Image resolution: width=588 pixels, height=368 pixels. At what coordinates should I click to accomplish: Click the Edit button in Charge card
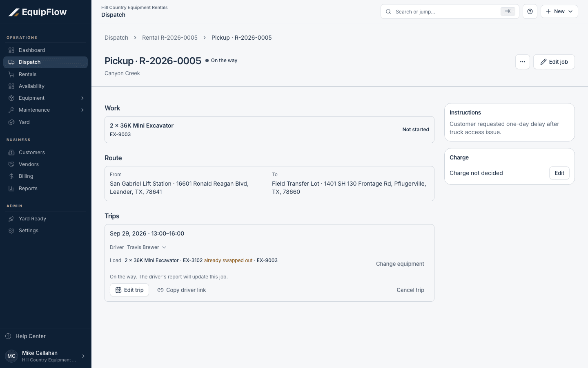tap(559, 173)
